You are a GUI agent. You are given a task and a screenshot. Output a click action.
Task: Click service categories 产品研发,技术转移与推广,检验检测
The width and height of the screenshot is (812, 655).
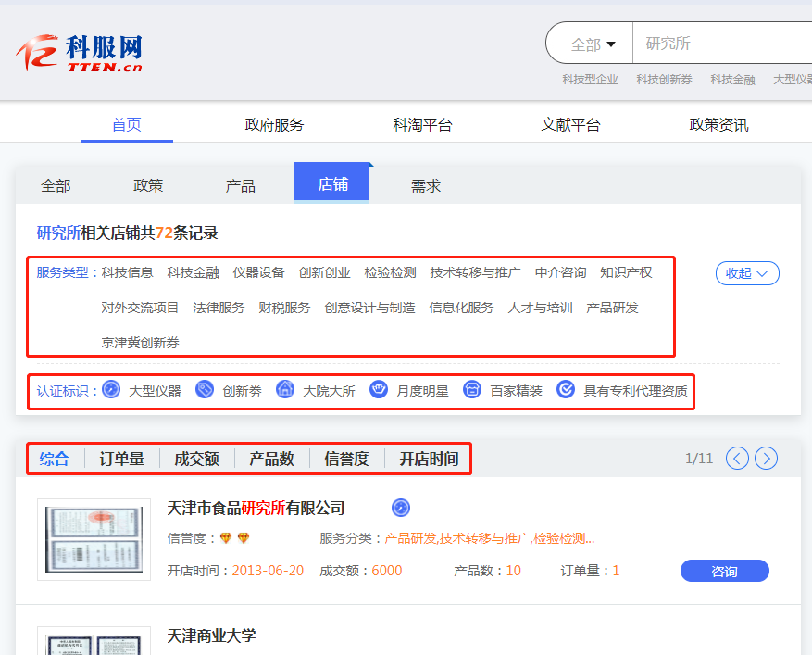pos(490,538)
